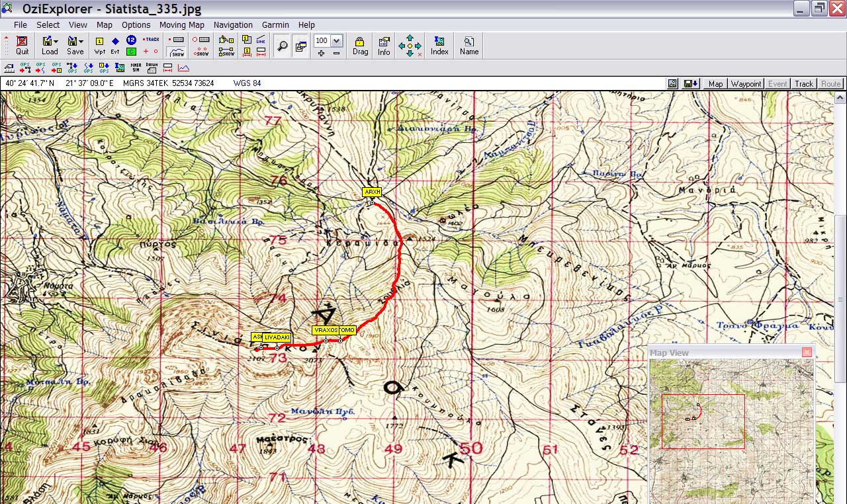Open the zoom level 100 dropdown
The image size is (847, 504).
(x=337, y=40)
